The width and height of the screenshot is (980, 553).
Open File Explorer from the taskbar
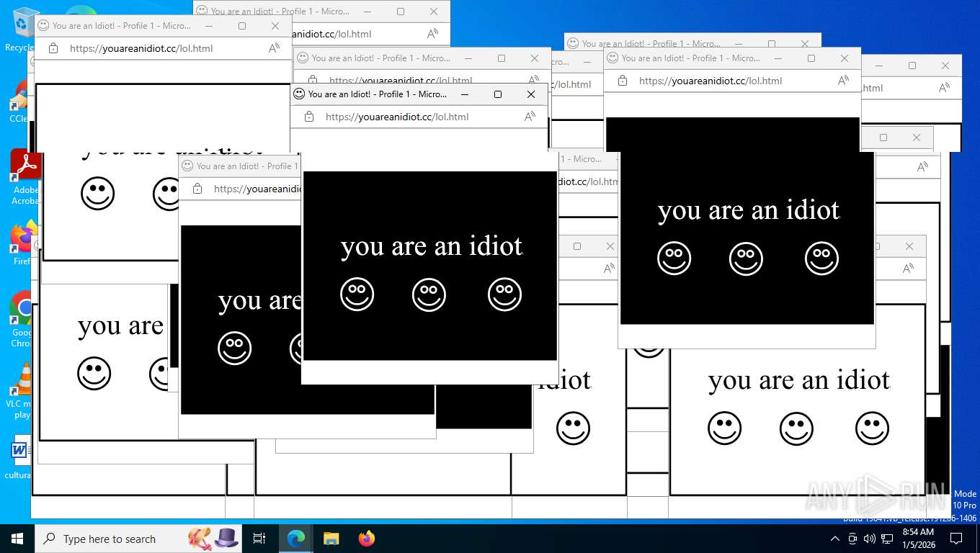pyautogui.click(x=331, y=539)
